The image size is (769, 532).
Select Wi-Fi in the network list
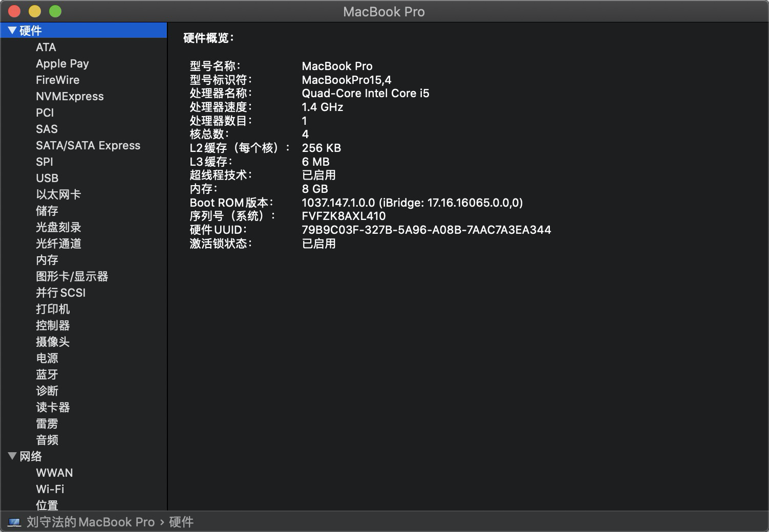(50, 489)
